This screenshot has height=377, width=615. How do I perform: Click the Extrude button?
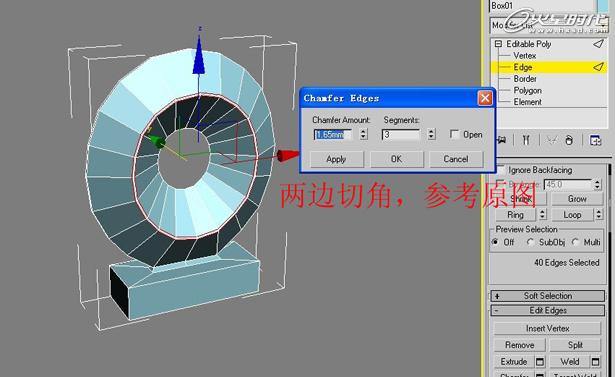click(x=514, y=361)
